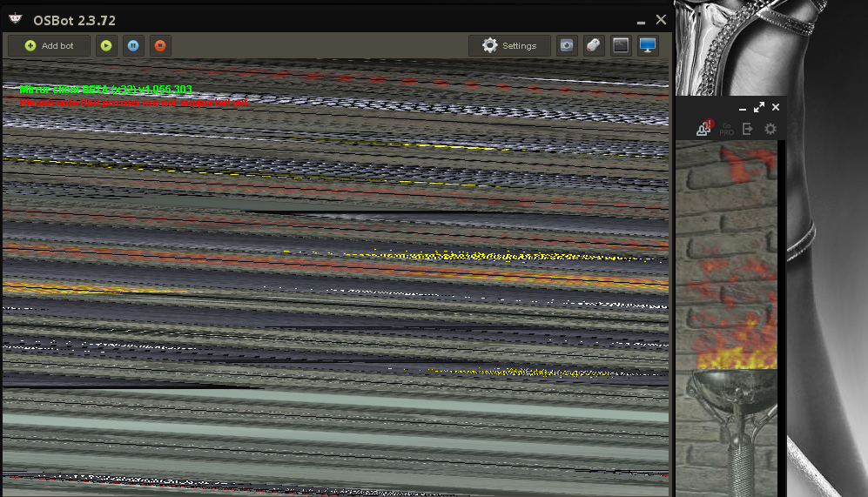Open the console logger icon
The width and height of the screenshot is (868, 497).
click(621, 46)
